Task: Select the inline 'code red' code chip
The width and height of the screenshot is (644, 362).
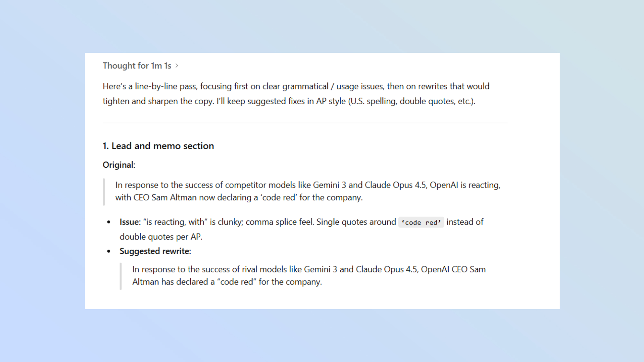Action: click(421, 222)
